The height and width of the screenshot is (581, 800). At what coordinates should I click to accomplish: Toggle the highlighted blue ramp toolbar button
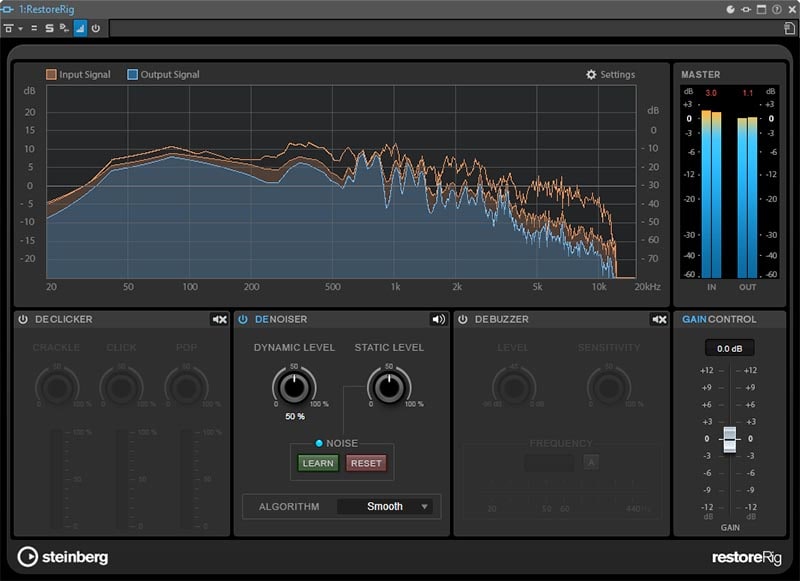click(80, 29)
